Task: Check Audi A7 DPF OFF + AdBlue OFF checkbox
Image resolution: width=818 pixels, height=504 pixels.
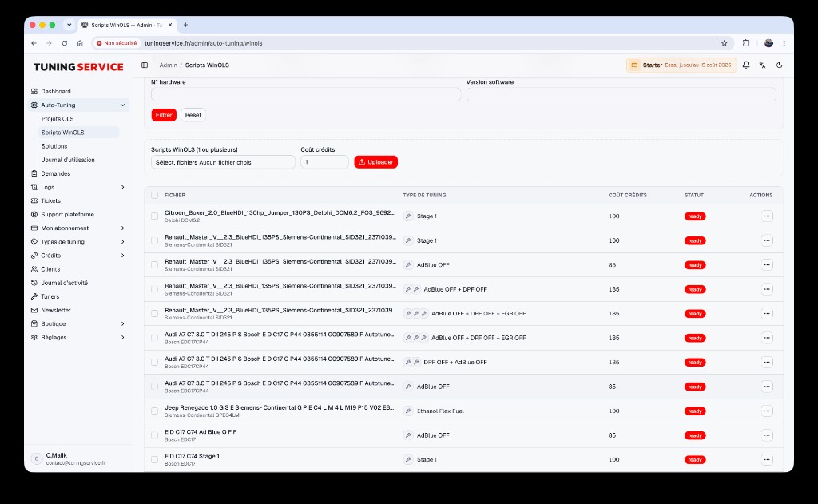Action: click(154, 362)
